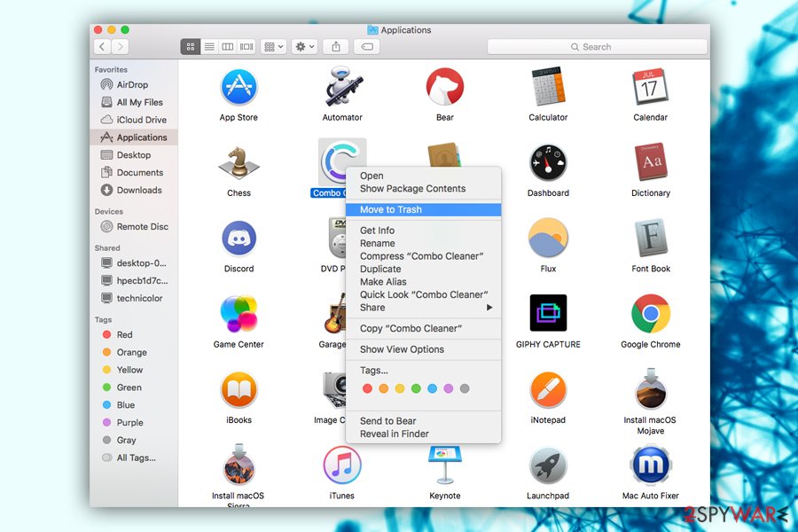Expand the Share submenu
This screenshot has height=532, width=798.
(x=423, y=308)
